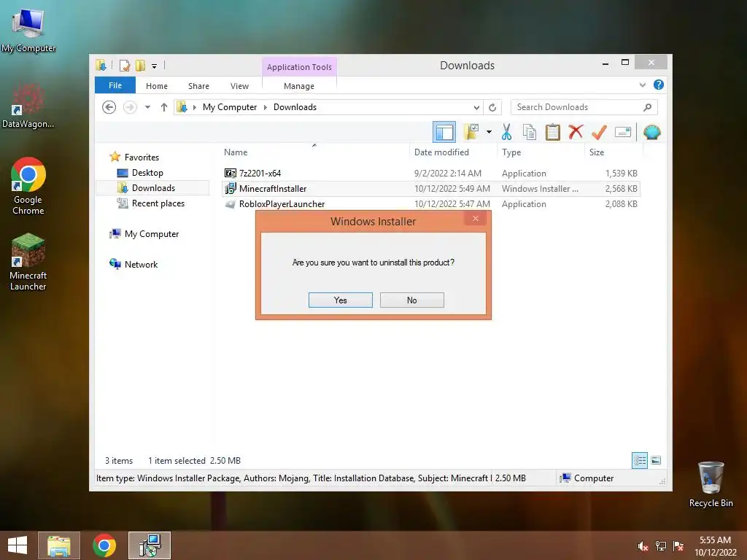Open Chrome from the taskbar
Image resolution: width=747 pixels, height=560 pixels.
click(x=104, y=545)
